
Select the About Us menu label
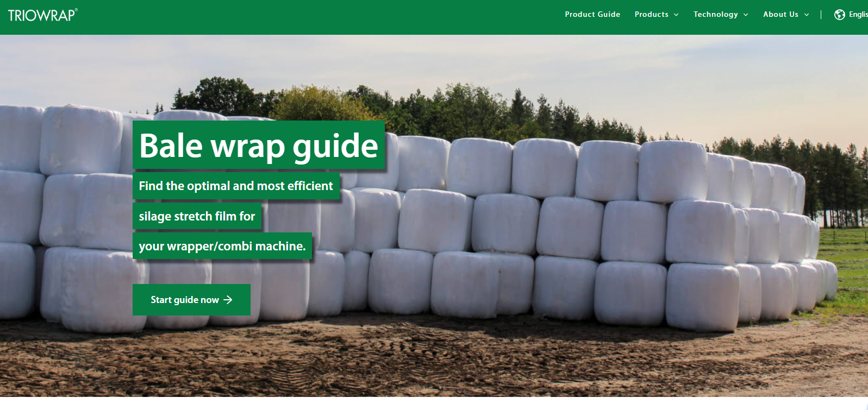pyautogui.click(x=780, y=15)
